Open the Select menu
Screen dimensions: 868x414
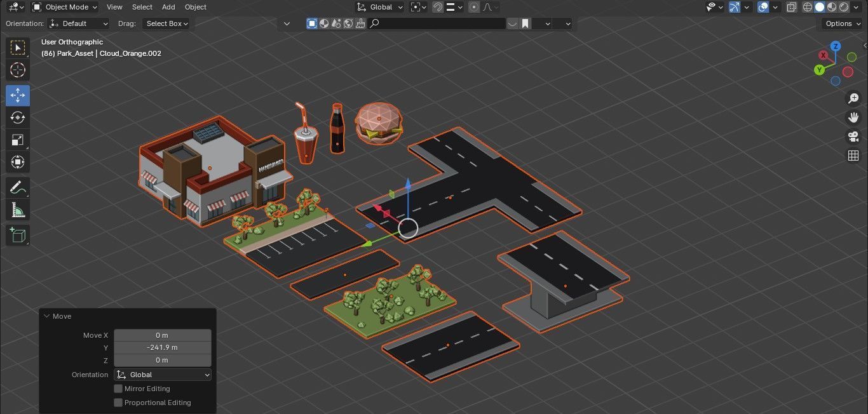point(142,7)
